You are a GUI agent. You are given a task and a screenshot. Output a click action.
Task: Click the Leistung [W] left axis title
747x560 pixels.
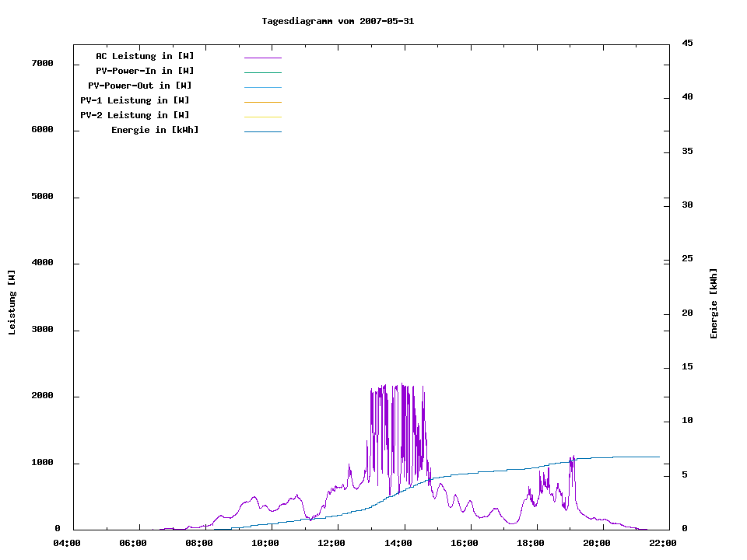coord(12,303)
